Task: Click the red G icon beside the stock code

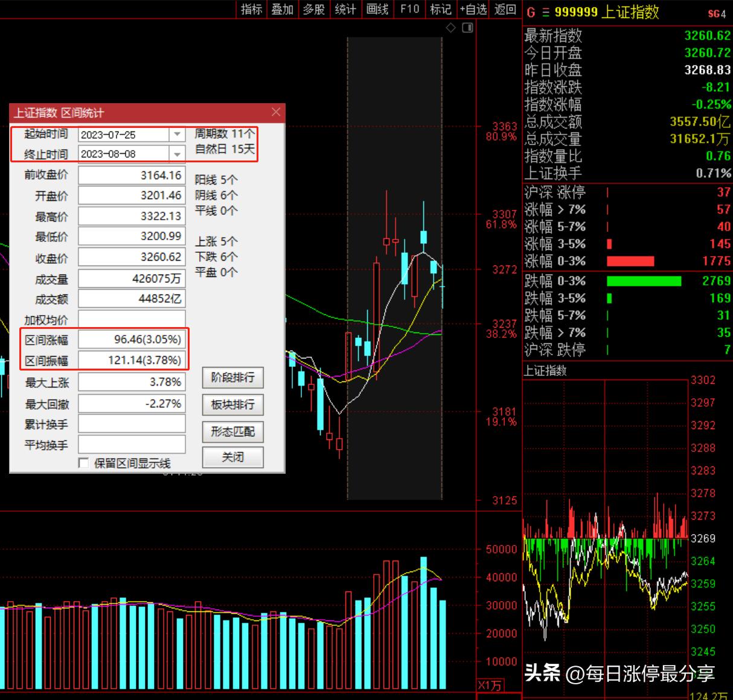Action: [x=531, y=12]
